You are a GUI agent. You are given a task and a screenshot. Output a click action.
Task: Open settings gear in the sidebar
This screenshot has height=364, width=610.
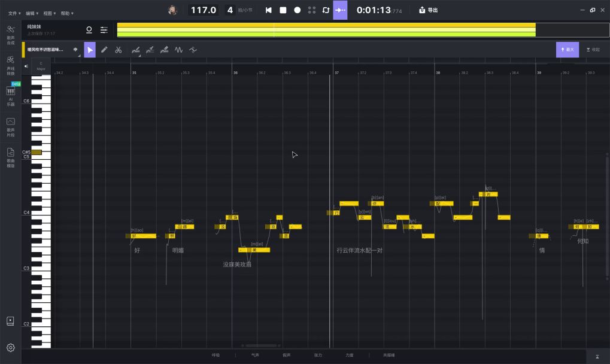(x=10, y=348)
